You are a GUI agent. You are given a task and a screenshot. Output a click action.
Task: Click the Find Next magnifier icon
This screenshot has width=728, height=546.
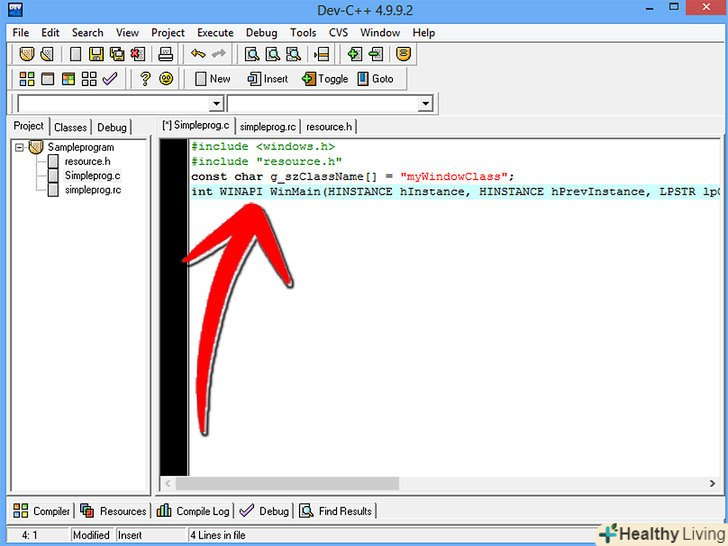[x=293, y=54]
